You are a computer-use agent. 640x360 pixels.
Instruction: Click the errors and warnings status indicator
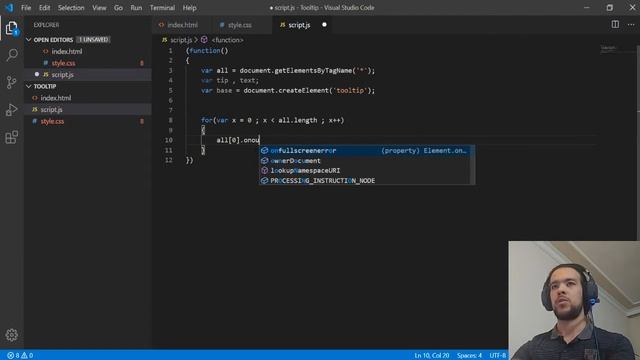tap(20, 356)
